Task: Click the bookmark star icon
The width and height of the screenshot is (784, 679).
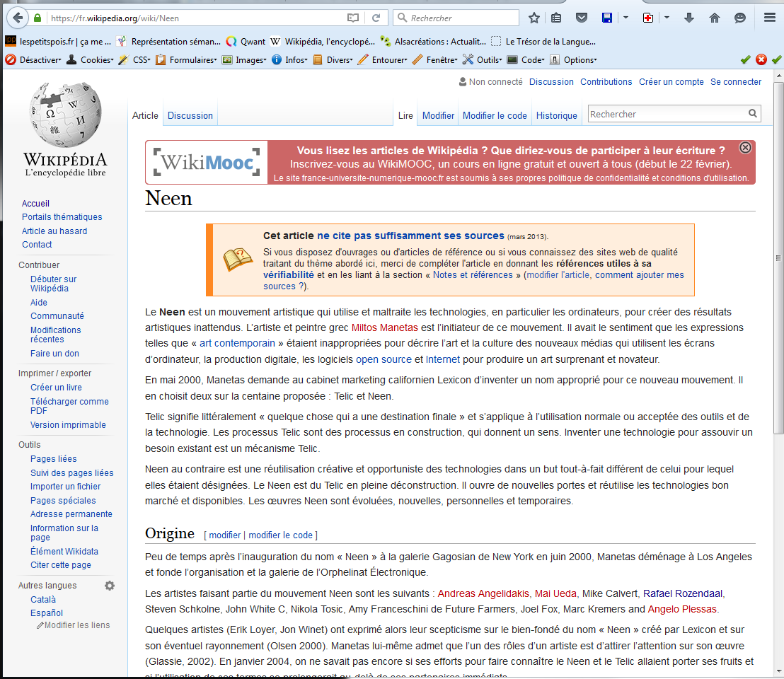Action: 534,18
